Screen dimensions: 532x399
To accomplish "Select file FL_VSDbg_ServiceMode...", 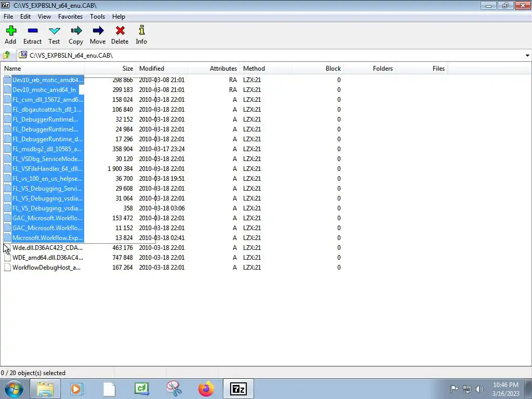I will click(x=47, y=159).
